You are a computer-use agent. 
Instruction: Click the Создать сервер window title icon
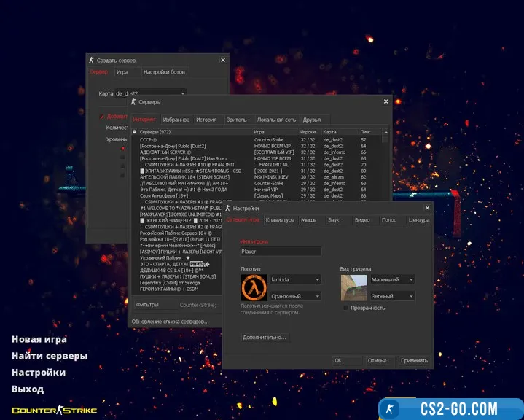tap(92, 60)
